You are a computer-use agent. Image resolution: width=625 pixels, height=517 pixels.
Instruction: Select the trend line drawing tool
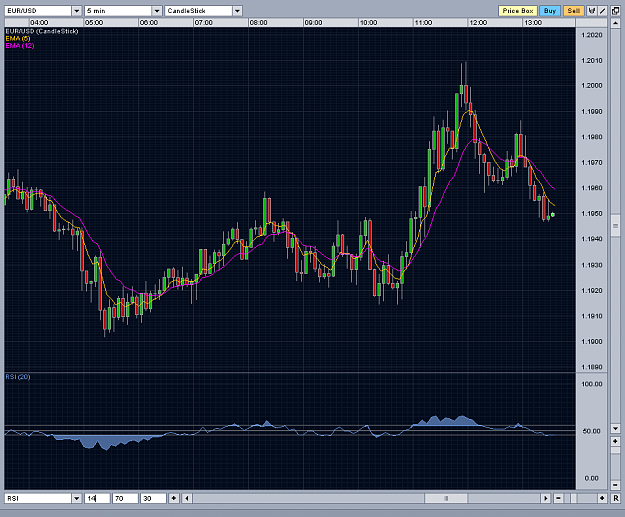[603, 11]
